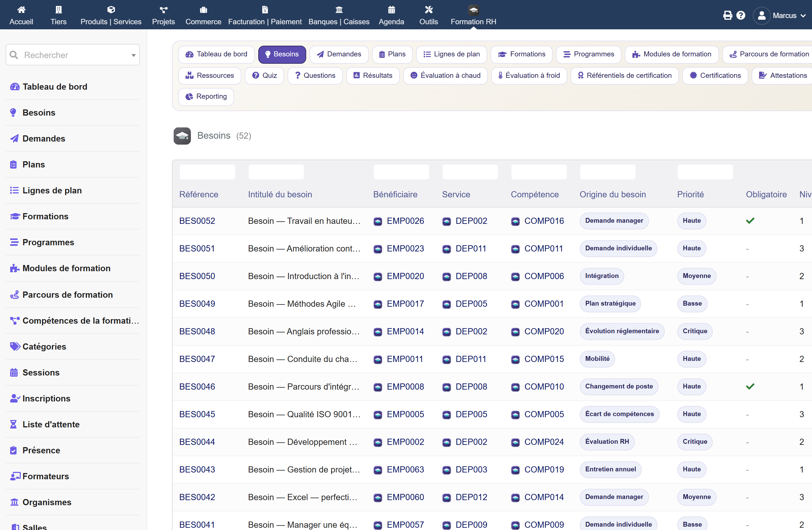
Task: Sort by the Référence column header
Action: pos(198,195)
